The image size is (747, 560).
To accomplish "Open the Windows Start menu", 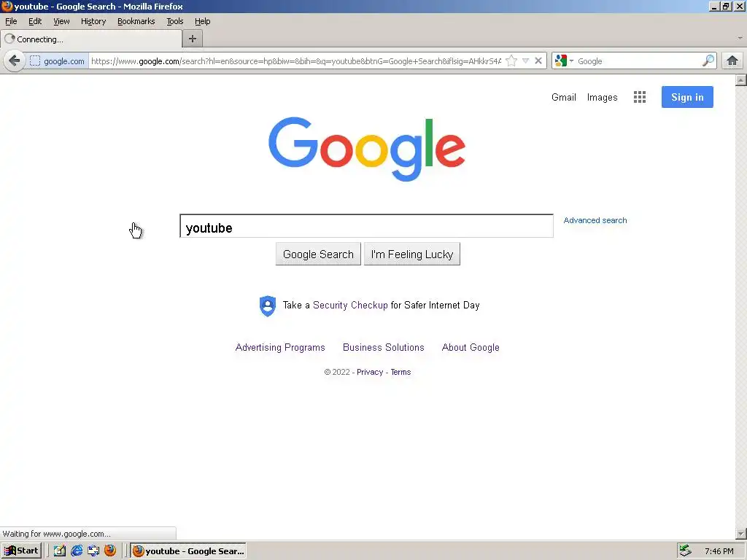I will (21, 551).
